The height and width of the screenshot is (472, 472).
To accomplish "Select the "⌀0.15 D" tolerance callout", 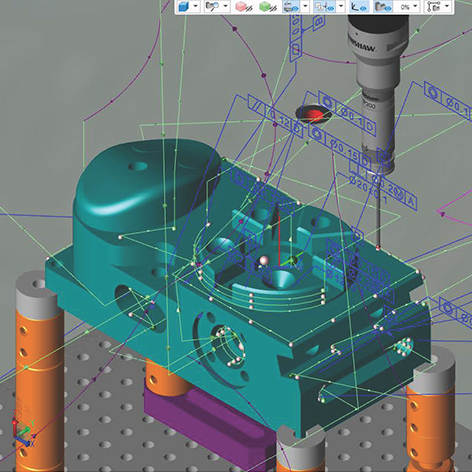I will 340,148.
